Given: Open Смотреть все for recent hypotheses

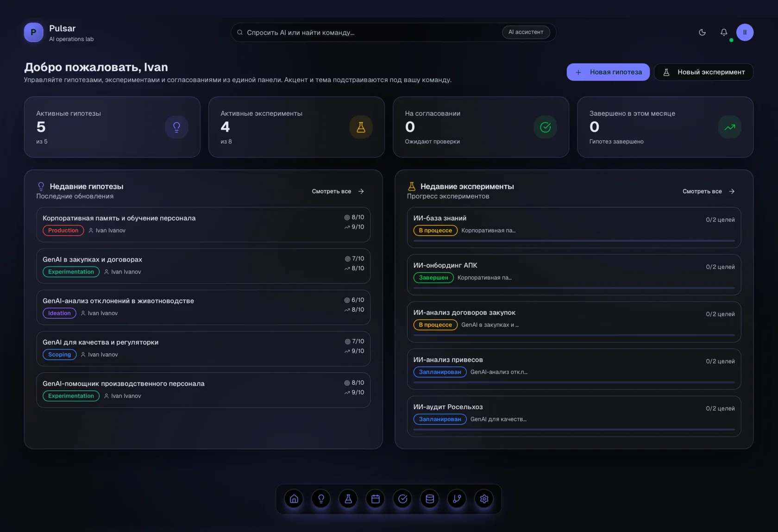Looking at the screenshot, I should (x=338, y=191).
